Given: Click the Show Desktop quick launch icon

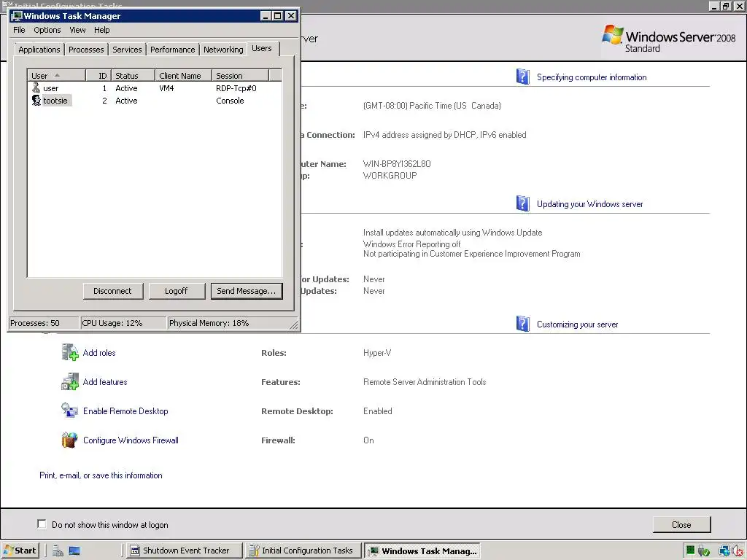Looking at the screenshot, I should click(74, 551).
